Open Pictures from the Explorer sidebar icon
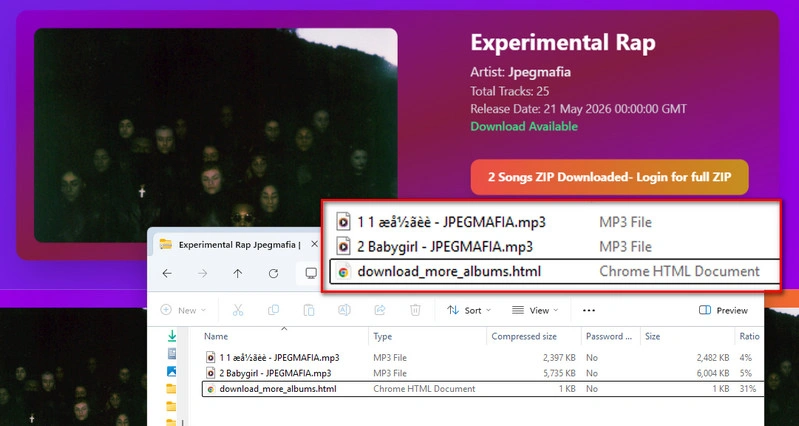Viewport: 799px width, 426px height. (172, 371)
